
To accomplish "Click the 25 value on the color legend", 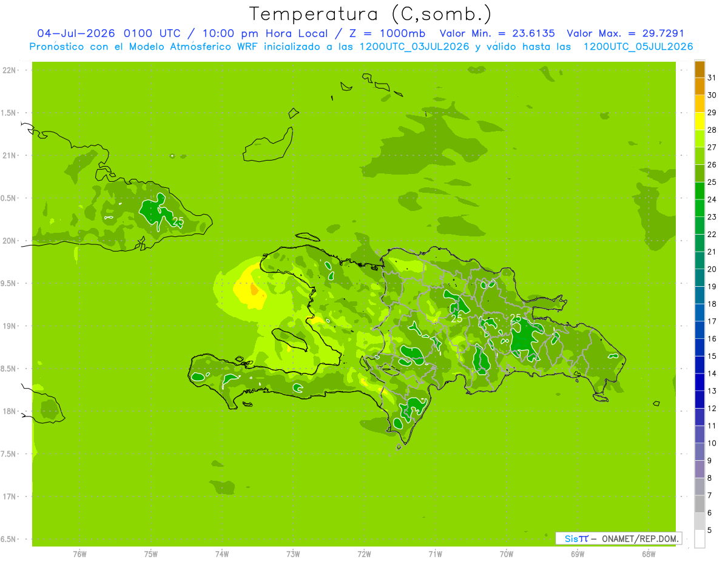I will click(712, 182).
